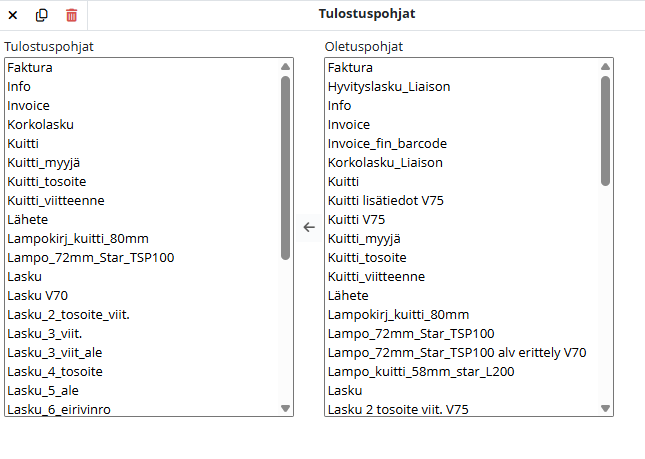Pick Korkolasku_Liaison from the Oletuspohjat list
645x459 pixels.
[385, 162]
